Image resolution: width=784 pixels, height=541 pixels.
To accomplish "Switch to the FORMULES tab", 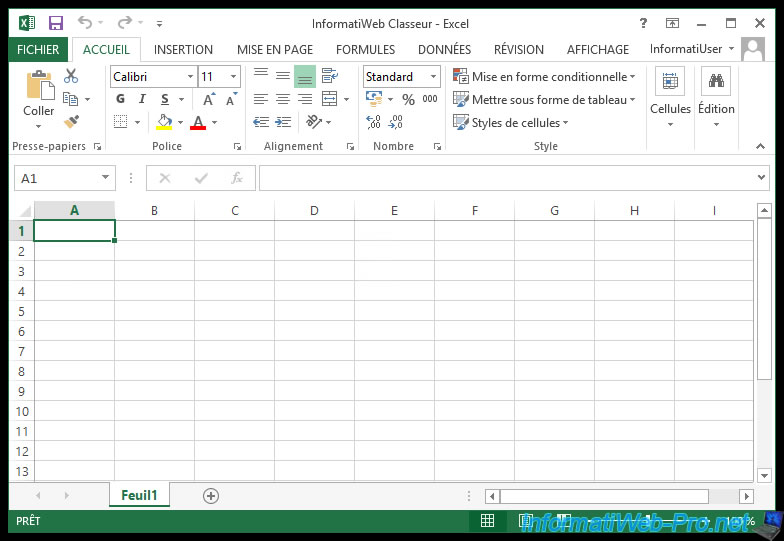I will pos(366,50).
